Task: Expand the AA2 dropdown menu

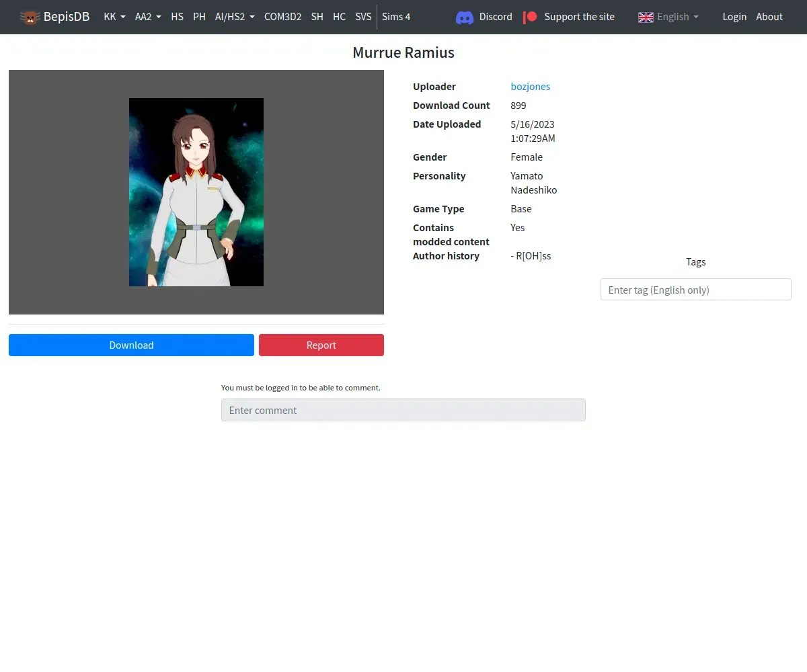Action: tap(148, 17)
